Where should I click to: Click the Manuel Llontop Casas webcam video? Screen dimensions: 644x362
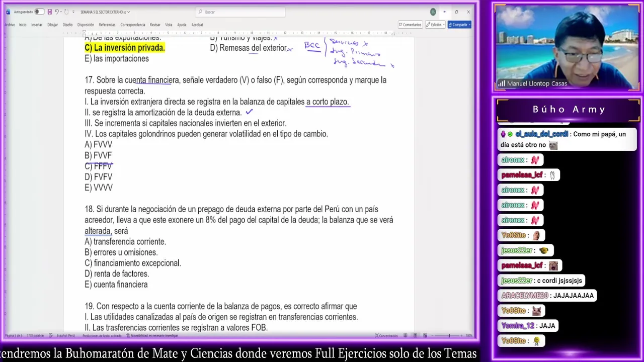pyautogui.click(x=567, y=48)
